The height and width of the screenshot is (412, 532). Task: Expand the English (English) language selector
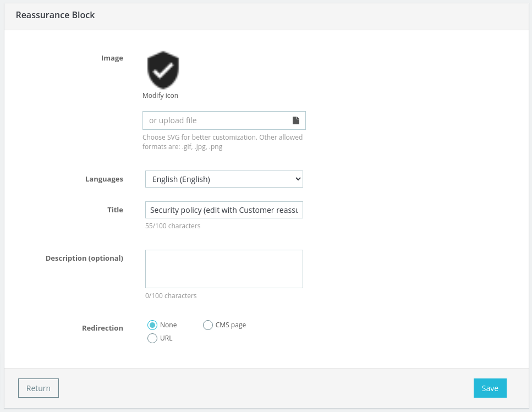pos(224,179)
